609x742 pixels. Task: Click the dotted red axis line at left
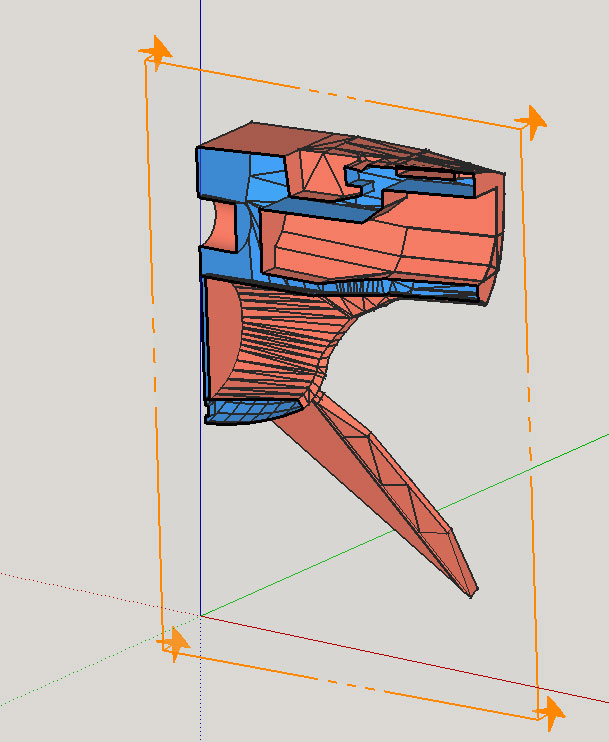pos(80,590)
